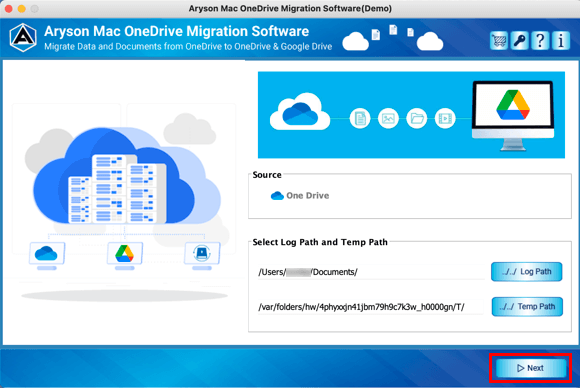Click the small OneDrive cloud source icon
Image resolution: width=580 pixels, height=388 pixels.
click(x=277, y=196)
